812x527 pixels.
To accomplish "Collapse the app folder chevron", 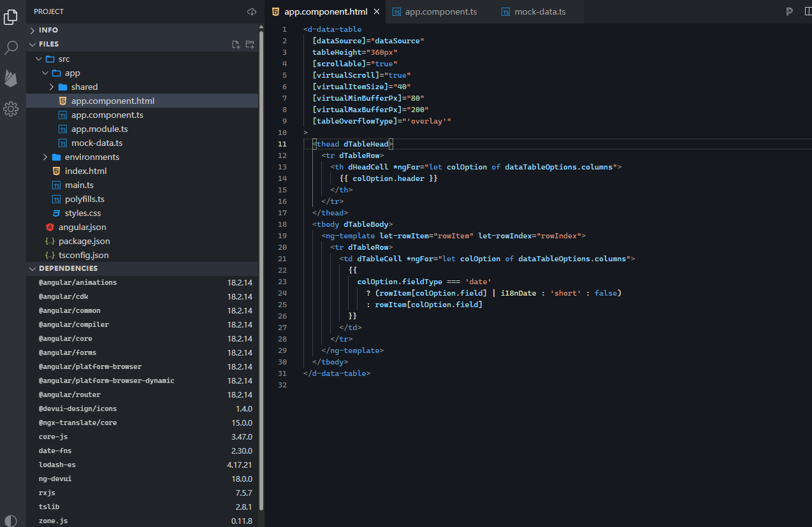I will point(45,73).
